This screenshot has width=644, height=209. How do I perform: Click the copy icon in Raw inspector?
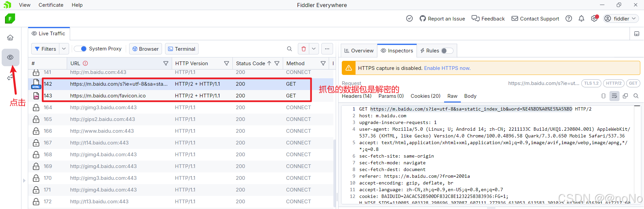tap(625, 96)
